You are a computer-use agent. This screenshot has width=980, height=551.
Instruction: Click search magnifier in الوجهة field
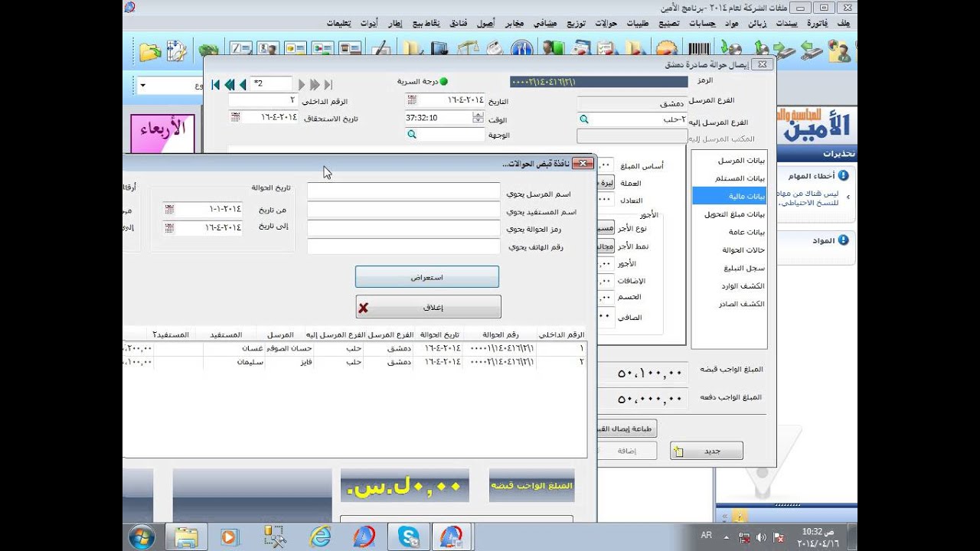[412, 135]
